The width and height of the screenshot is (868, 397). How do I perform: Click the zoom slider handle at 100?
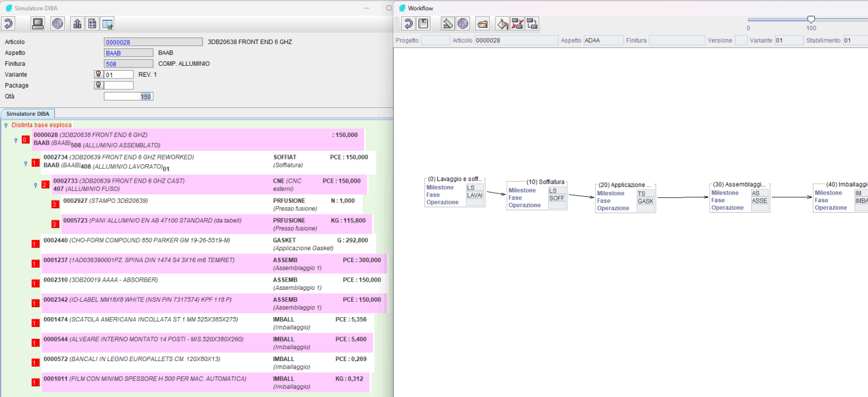click(x=811, y=20)
